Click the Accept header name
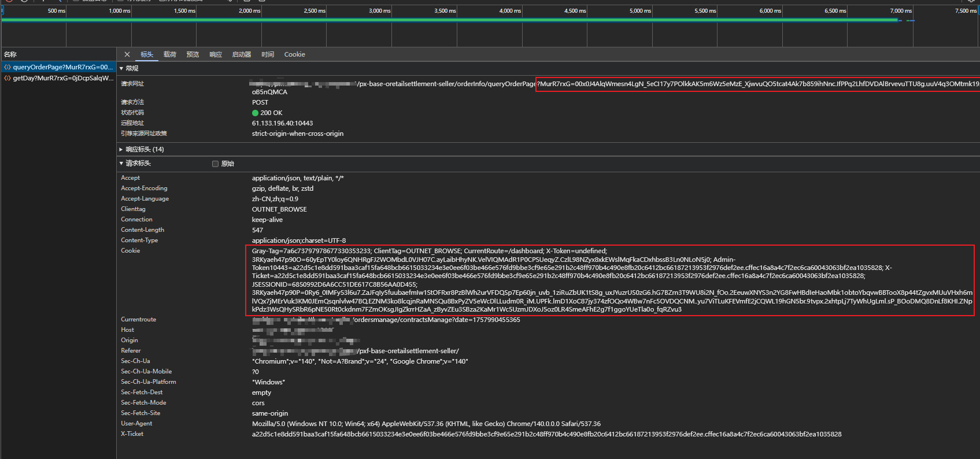The width and height of the screenshot is (980, 459). click(130, 178)
